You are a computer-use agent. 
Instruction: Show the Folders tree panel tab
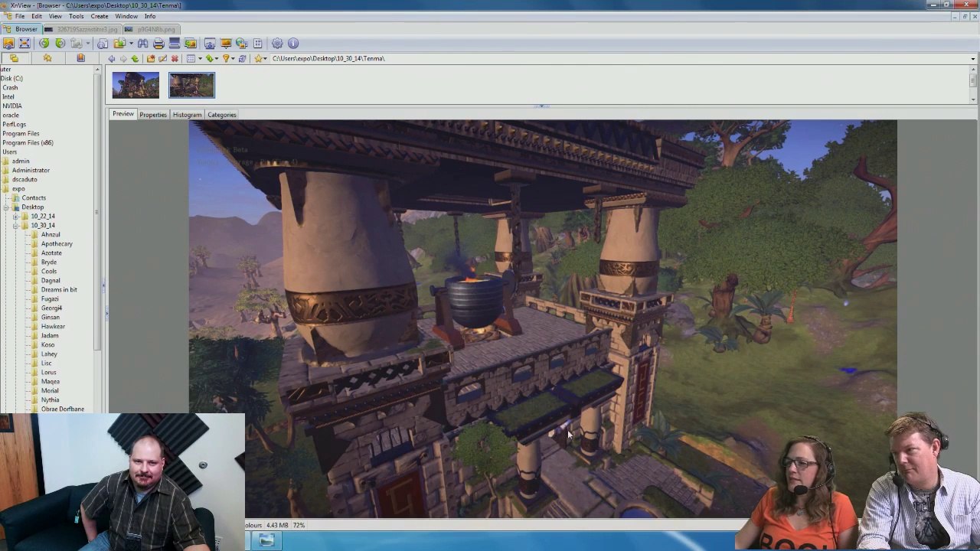(x=14, y=58)
